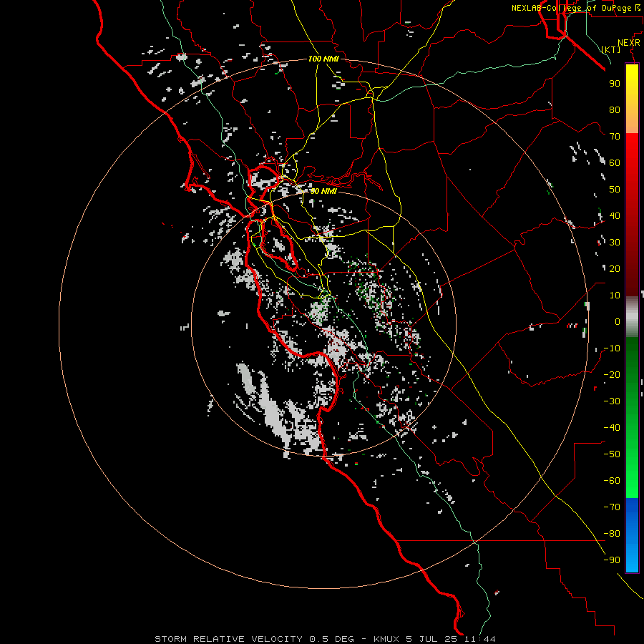Click the positive 80 scale label

(615, 109)
